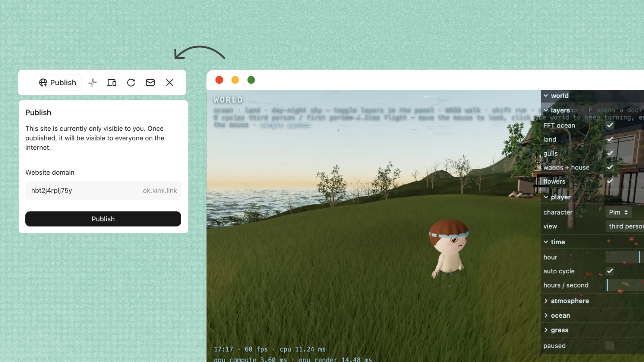Viewport: 644px width, 362px height.
Task: Click the yellow window minimize dot
Action: 235,80
